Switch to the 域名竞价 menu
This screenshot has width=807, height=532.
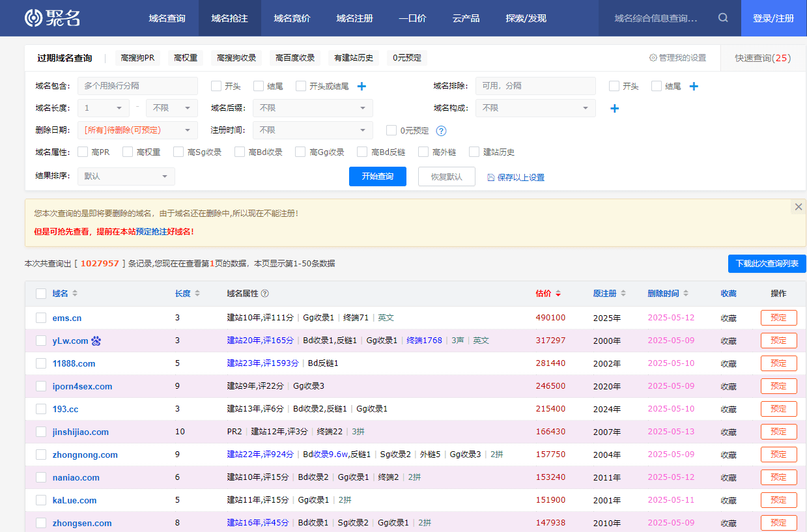click(291, 18)
